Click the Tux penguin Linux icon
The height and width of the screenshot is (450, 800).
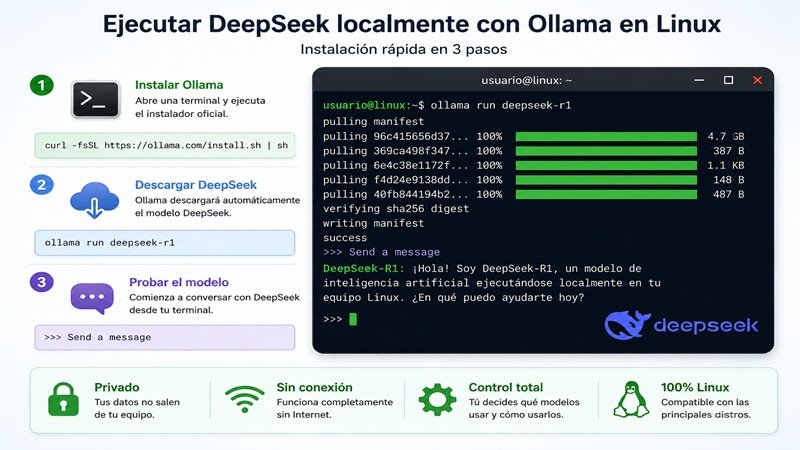[631, 399]
